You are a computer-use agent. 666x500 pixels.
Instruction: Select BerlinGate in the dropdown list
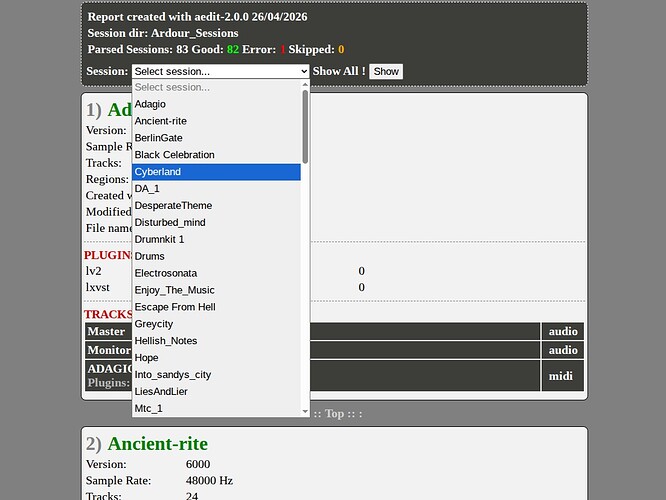point(216,138)
